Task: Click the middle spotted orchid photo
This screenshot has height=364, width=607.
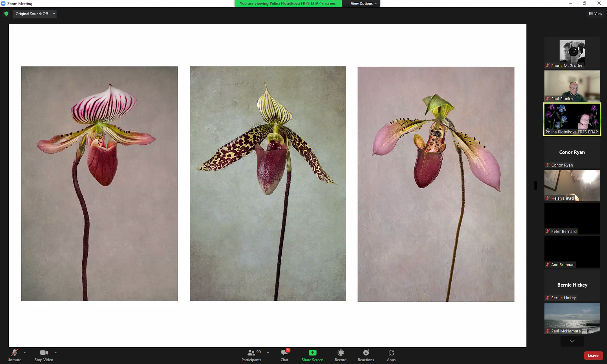Action: click(x=268, y=184)
